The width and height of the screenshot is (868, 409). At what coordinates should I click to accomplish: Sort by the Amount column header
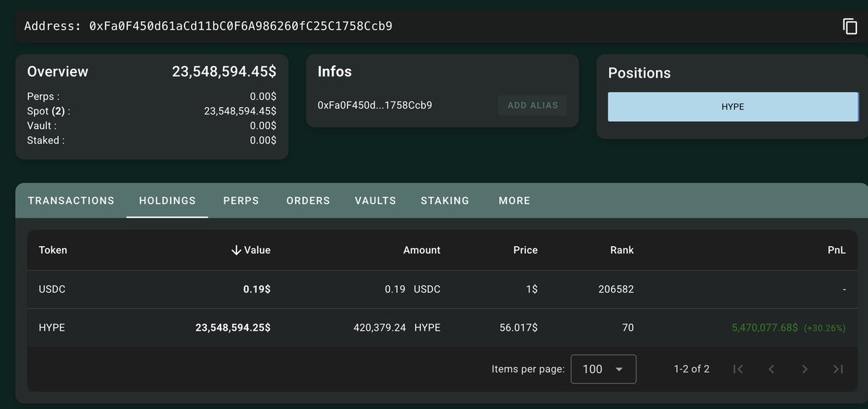click(422, 250)
